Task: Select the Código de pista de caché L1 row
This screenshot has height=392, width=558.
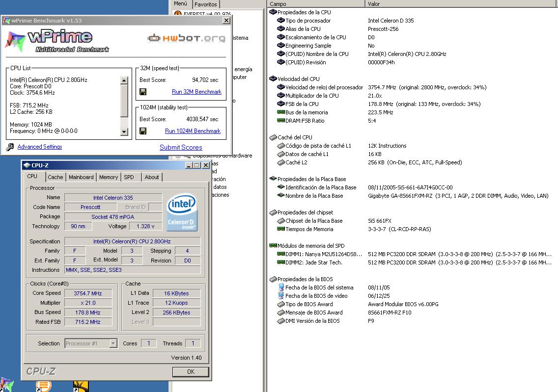Action: point(413,146)
